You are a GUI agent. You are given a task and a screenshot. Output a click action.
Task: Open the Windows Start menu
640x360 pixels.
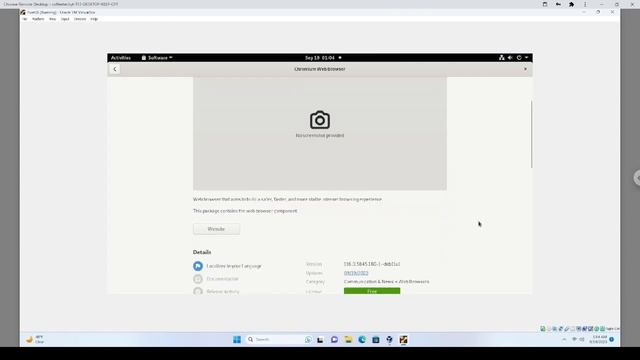(x=237, y=340)
